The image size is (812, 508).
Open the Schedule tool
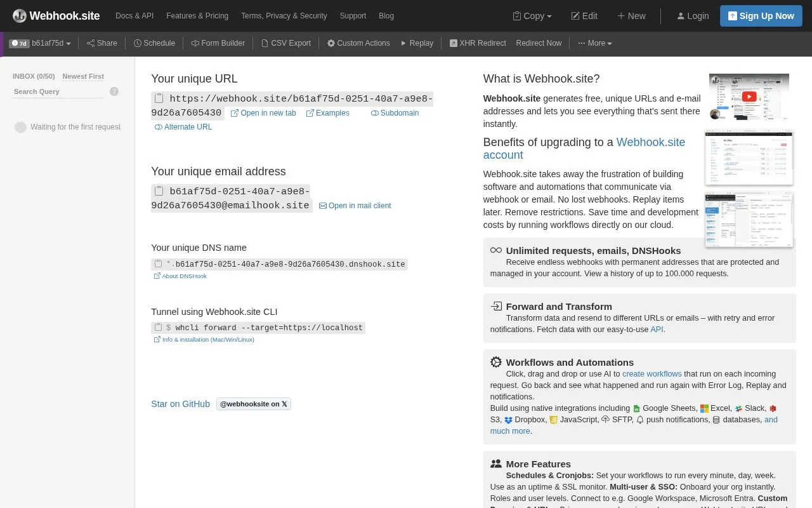pos(154,43)
